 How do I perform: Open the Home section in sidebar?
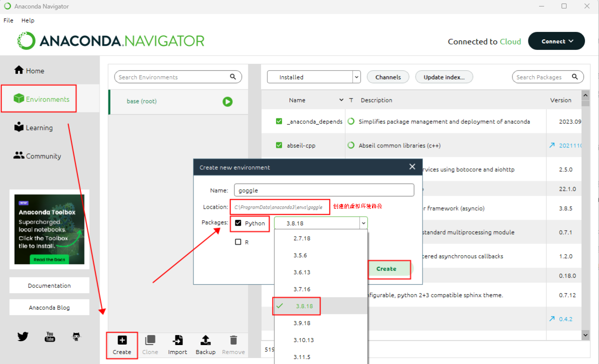coord(29,70)
